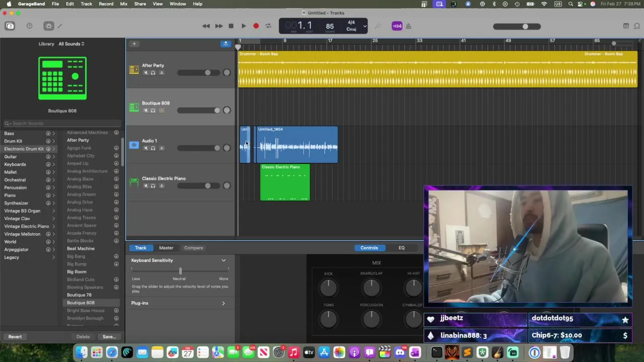Switch to the Track tab
Image resolution: width=644 pixels, height=362 pixels.
tap(140, 248)
